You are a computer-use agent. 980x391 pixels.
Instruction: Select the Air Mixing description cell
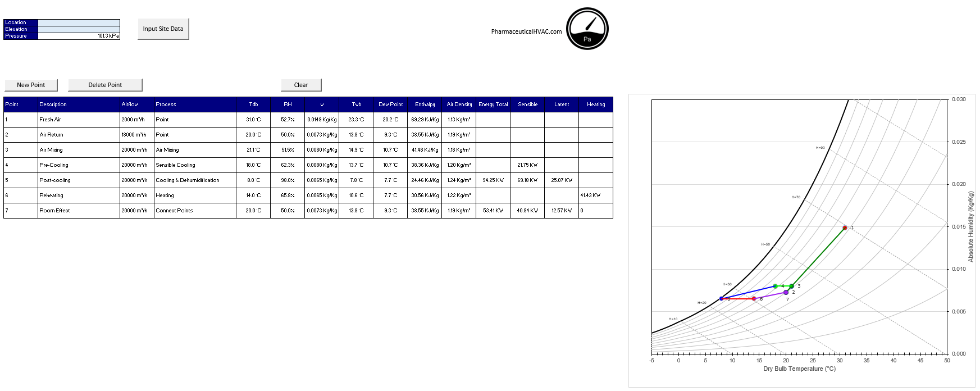[x=79, y=150]
